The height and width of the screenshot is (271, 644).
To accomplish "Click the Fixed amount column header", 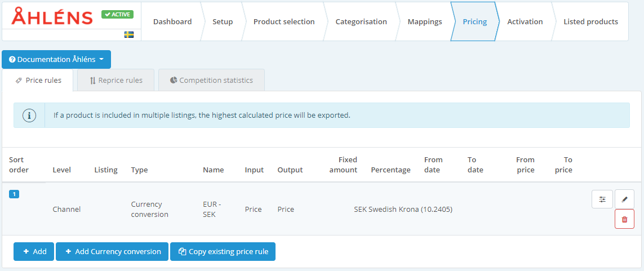I will click(x=343, y=165).
